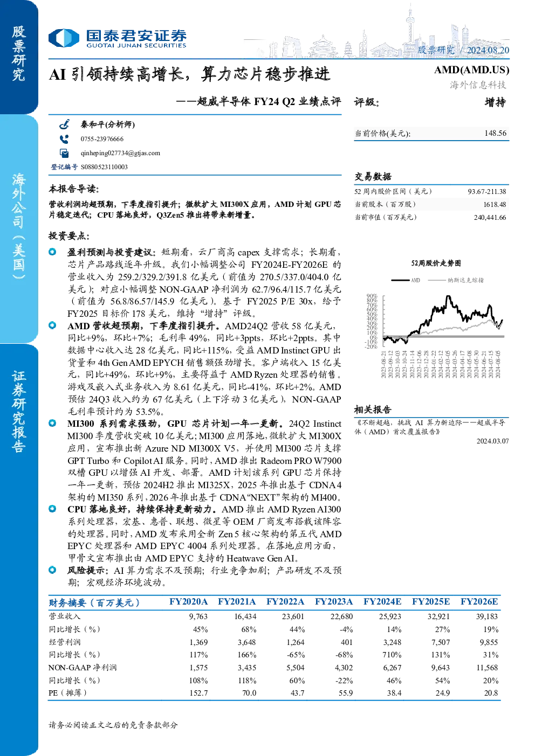Click the share count 1618.48
The width and height of the screenshot is (535, 756).
point(495,204)
